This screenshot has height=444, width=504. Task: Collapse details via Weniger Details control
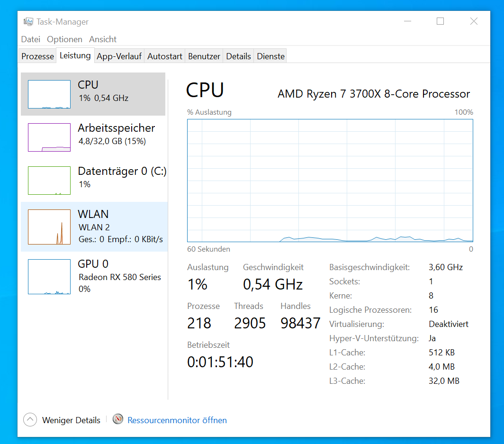point(71,420)
